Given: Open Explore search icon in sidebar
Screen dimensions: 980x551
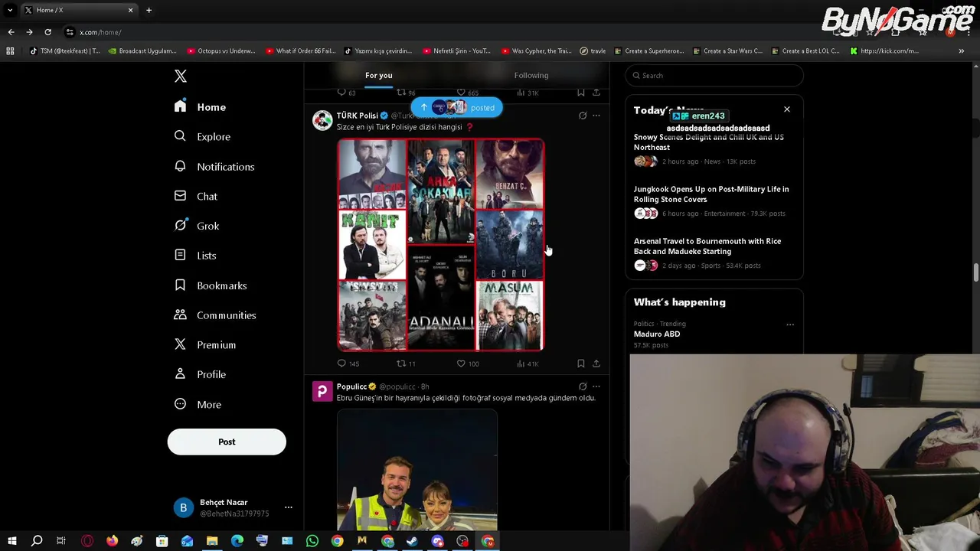Looking at the screenshot, I should tap(180, 136).
